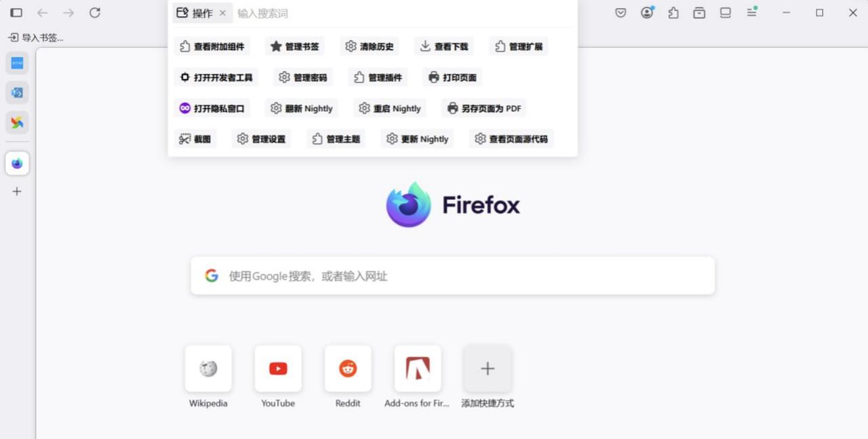Choose the 查看页面源代码 action
This screenshot has width=868, height=439.
(511, 139)
